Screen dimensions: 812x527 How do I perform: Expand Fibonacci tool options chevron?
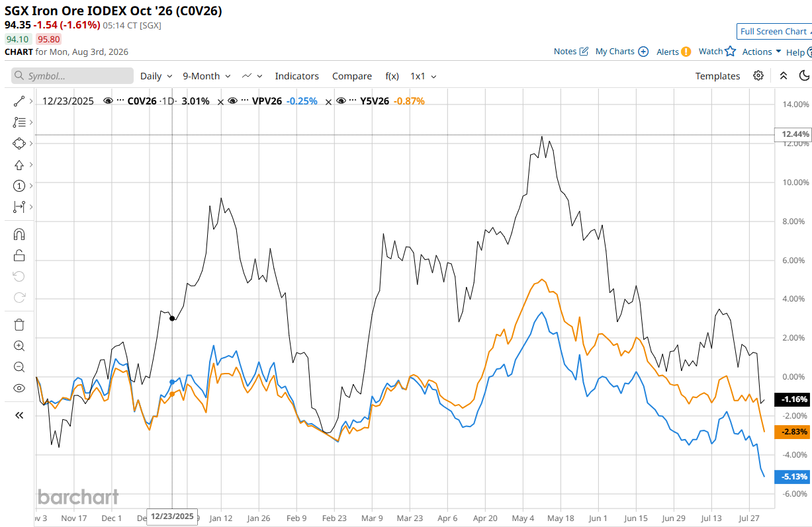coord(31,122)
